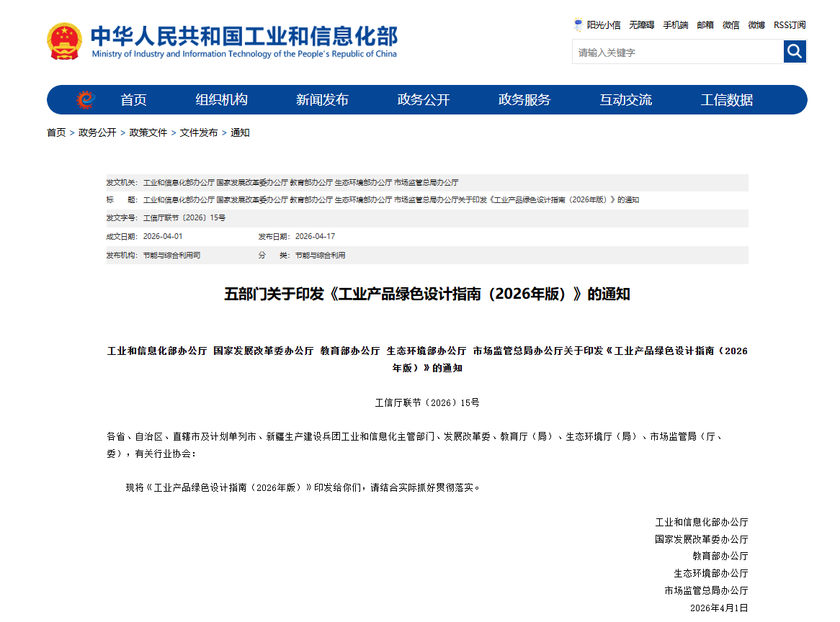Viewport: 840px width, 622px height.
Task: Open the 政务服务 menu item
Action: tap(524, 99)
